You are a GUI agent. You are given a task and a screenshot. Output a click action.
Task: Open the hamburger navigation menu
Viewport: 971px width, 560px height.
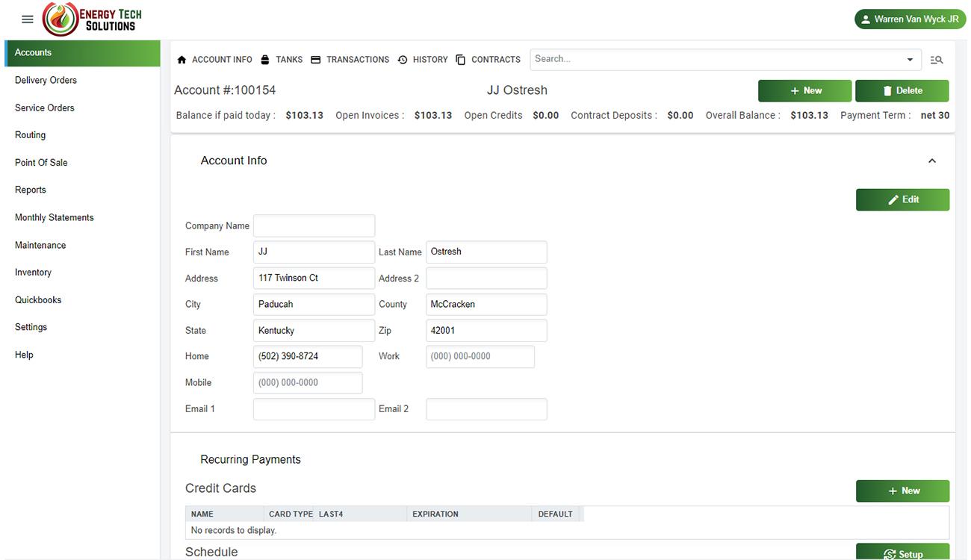click(x=28, y=19)
